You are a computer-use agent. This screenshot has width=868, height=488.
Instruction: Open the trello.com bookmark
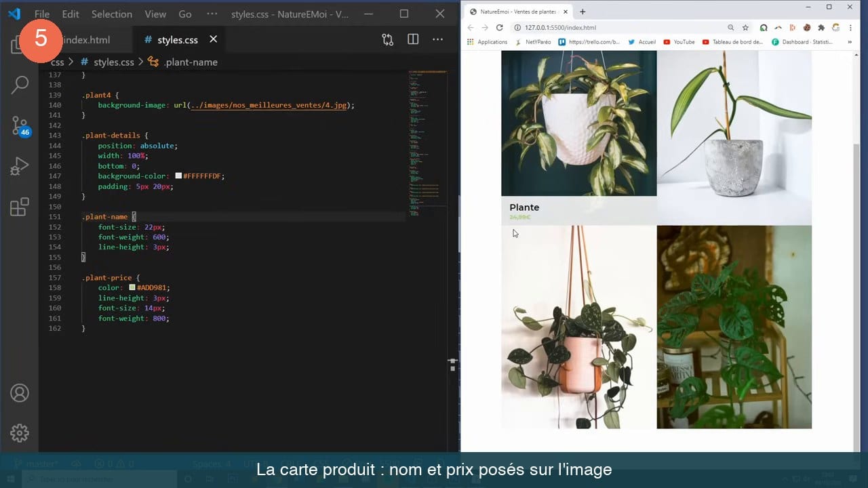pos(589,42)
